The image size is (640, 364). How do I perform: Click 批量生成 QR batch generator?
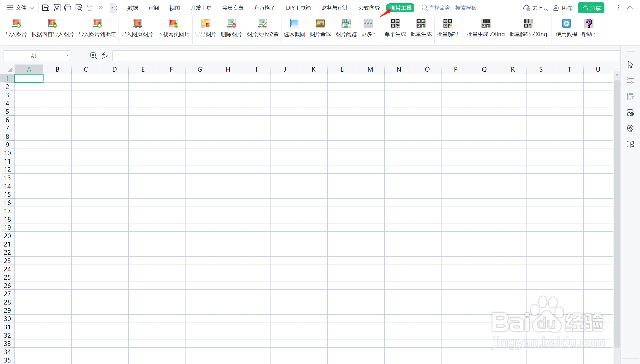[421, 28]
